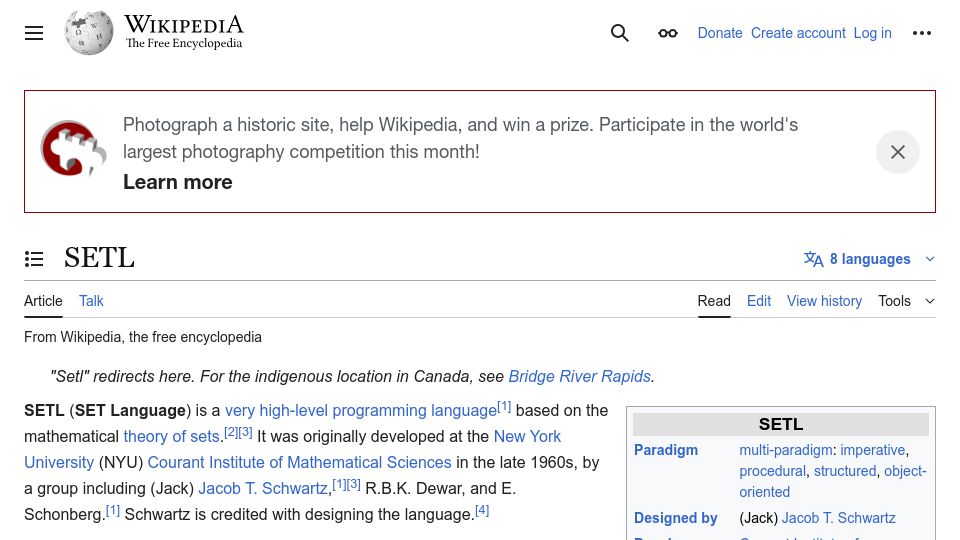Screen dimensions: 960x540
Task: Toggle the table of contents icon
Action: click(x=34, y=259)
